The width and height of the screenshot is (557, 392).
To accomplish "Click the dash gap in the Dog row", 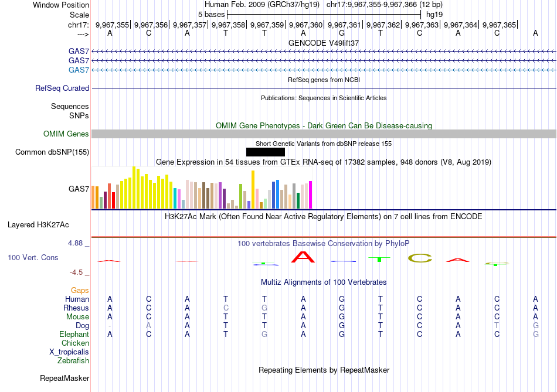I will click(x=110, y=326).
